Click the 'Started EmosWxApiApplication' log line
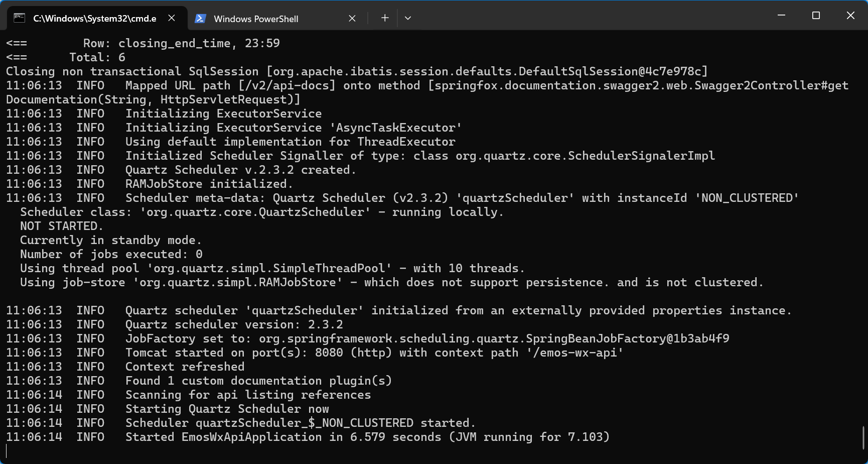The width and height of the screenshot is (868, 464). pyautogui.click(x=367, y=437)
